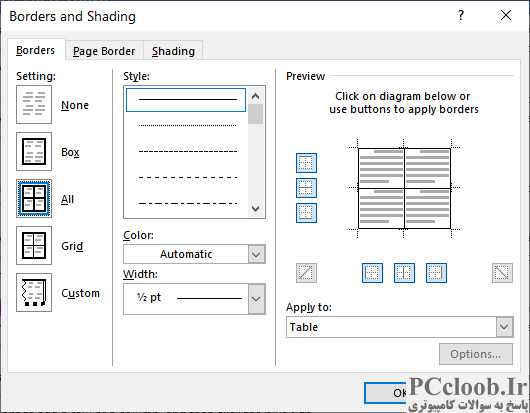Toggle the inside vertical border button
Viewport: 530px width, 413px height.
tap(404, 273)
